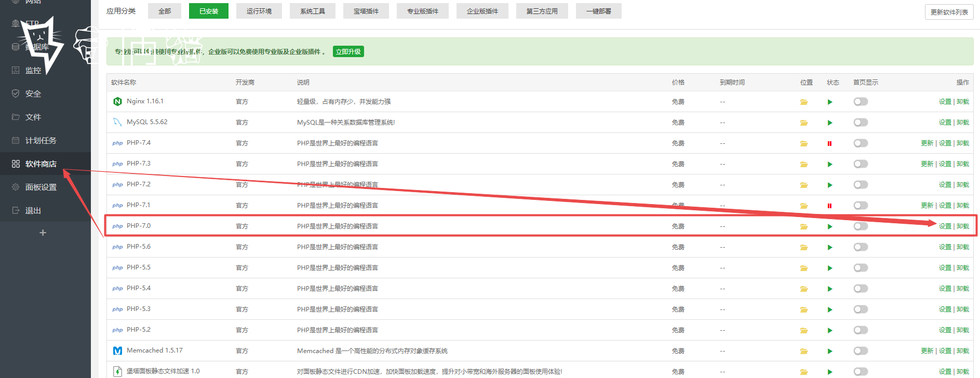Select the 一键部署 category tab
This screenshot has width=980, height=378.
[x=599, y=11]
